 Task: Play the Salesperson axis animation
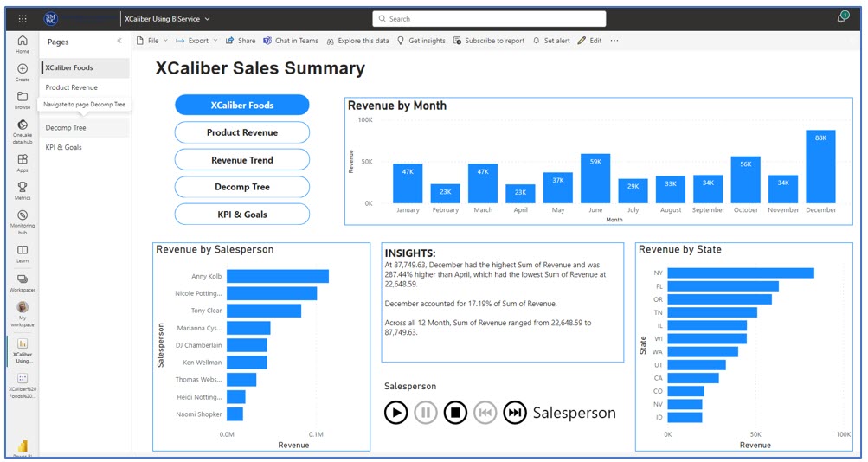395,413
